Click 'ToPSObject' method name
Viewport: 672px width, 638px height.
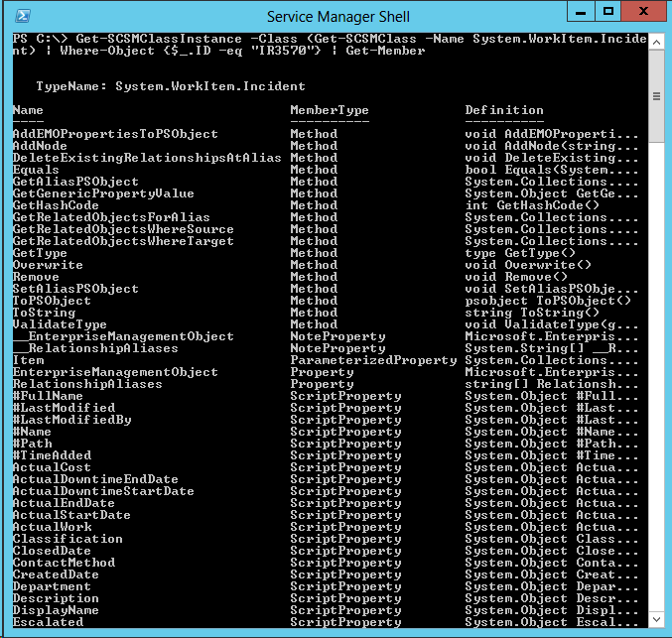pos(52,301)
